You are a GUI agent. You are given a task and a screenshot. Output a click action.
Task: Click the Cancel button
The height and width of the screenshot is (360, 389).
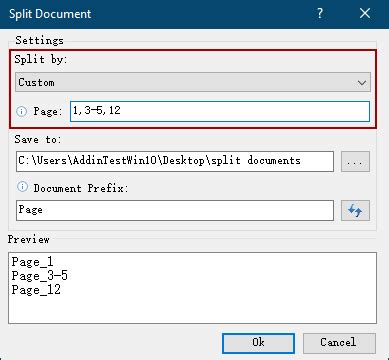point(339,343)
